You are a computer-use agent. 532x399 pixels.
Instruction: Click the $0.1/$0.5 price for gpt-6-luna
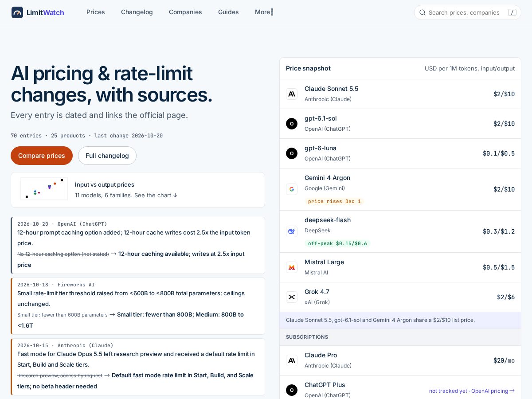pos(499,153)
